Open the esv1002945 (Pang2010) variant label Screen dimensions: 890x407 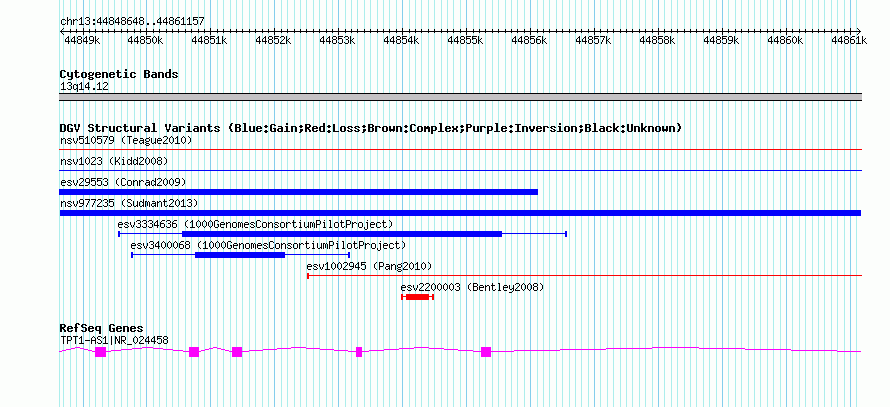tap(370, 266)
